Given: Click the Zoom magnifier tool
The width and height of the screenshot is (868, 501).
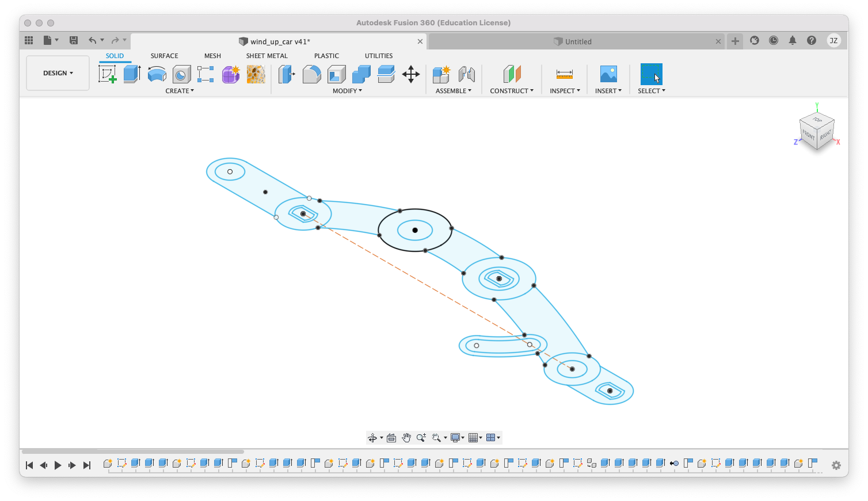Looking at the screenshot, I should 421,438.
